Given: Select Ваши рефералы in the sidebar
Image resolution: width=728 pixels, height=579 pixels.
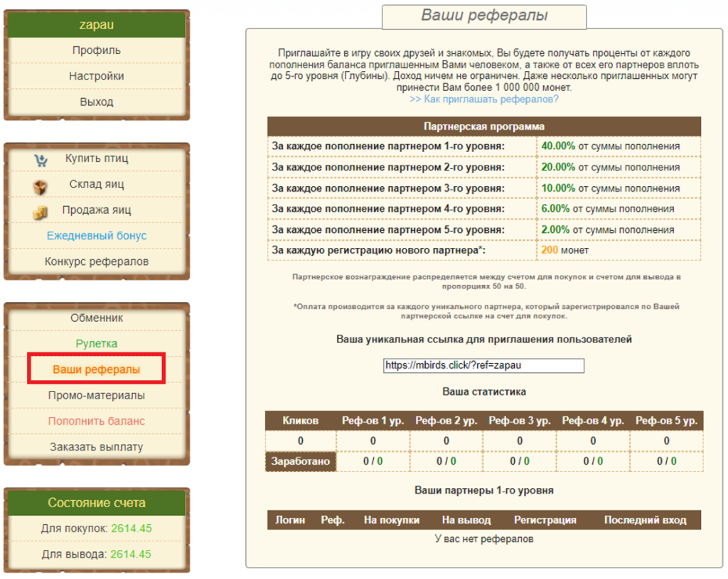Looking at the screenshot, I should [x=97, y=369].
